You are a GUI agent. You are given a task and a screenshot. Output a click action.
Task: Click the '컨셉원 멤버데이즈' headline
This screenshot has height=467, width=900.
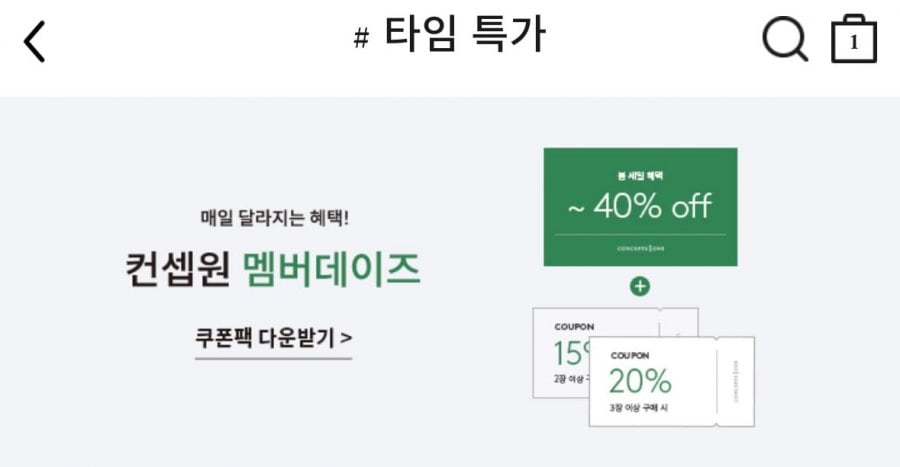272,269
